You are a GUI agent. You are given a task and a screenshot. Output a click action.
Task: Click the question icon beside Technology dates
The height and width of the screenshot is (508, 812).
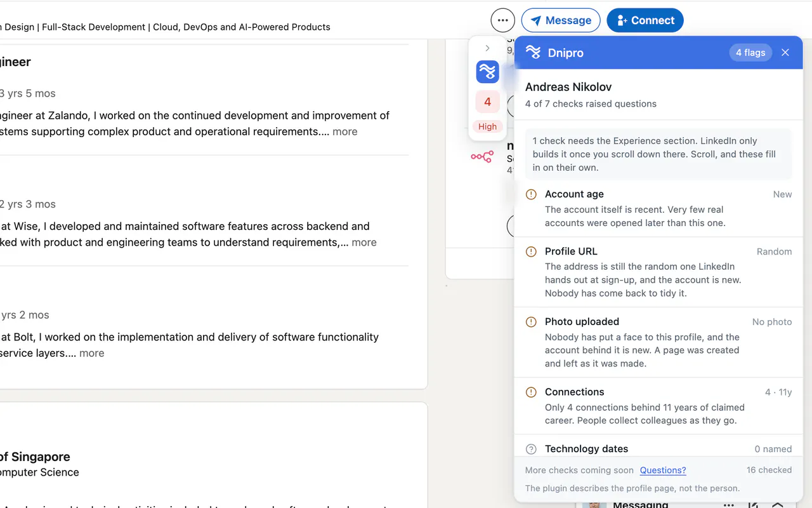532,449
